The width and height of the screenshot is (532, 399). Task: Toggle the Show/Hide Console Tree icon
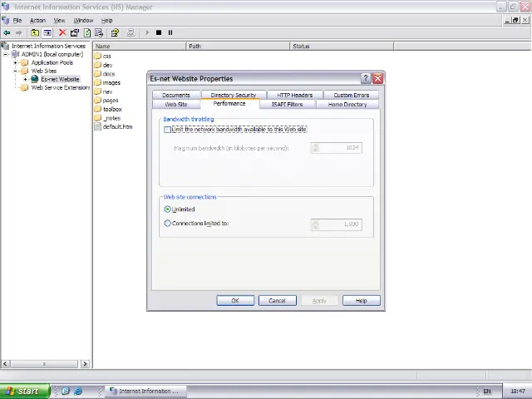(x=47, y=33)
